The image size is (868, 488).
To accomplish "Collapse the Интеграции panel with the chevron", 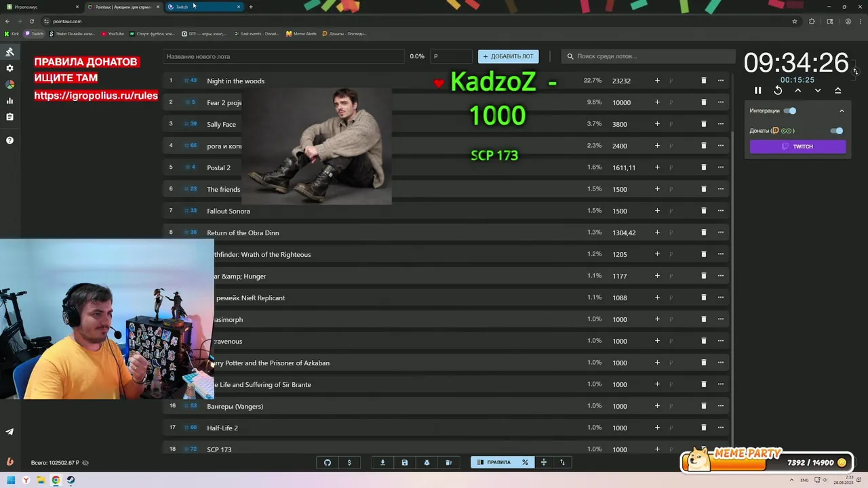I will tap(842, 110).
